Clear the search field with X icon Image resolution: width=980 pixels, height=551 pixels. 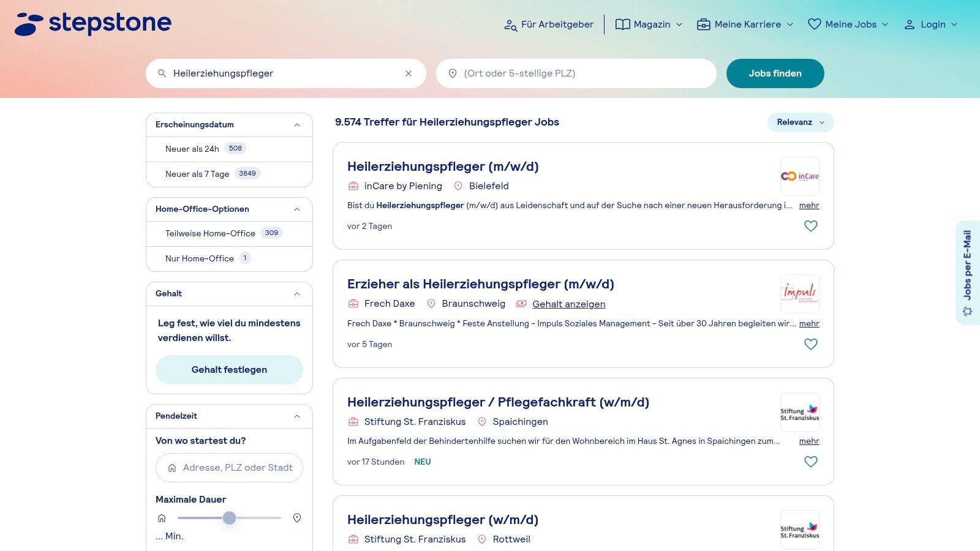[x=409, y=73]
